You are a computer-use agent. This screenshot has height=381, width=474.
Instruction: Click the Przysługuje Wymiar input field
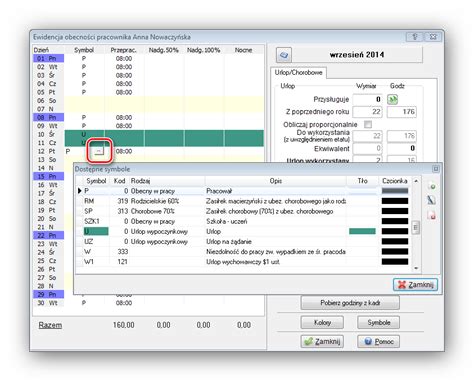pos(368,99)
